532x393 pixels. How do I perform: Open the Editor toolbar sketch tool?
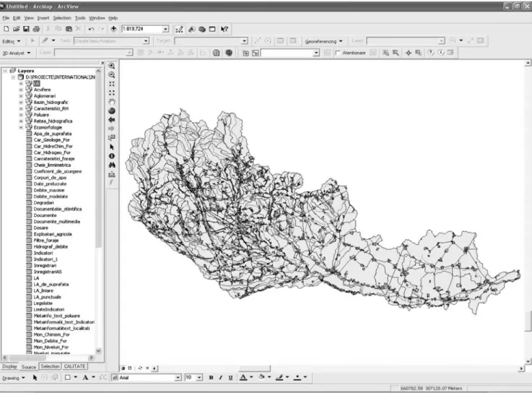point(45,40)
